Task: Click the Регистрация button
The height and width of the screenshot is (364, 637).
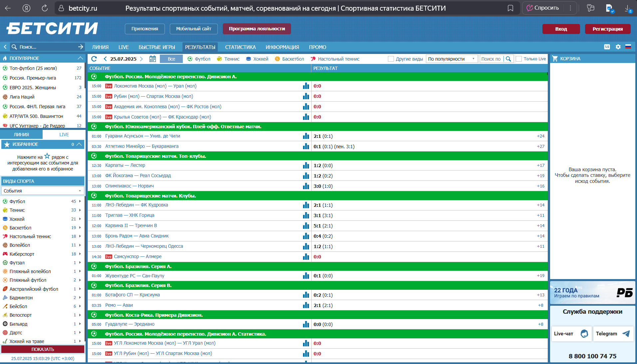Action: [608, 29]
